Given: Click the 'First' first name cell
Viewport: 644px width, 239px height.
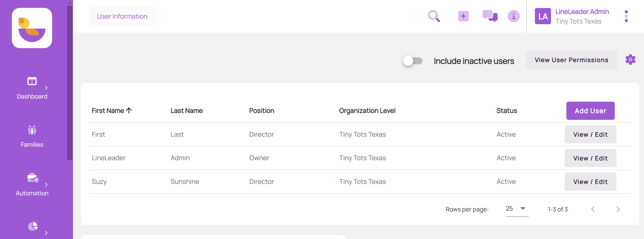Looking at the screenshot, I should [98, 134].
